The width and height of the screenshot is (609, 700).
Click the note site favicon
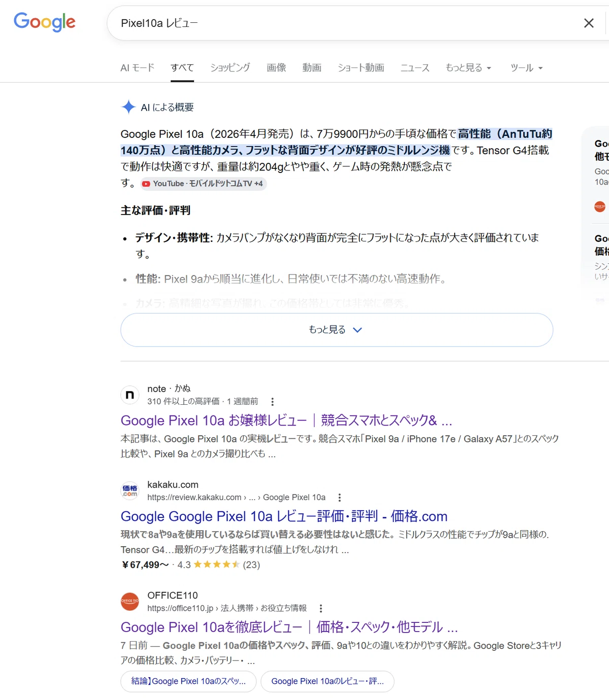pos(130,395)
